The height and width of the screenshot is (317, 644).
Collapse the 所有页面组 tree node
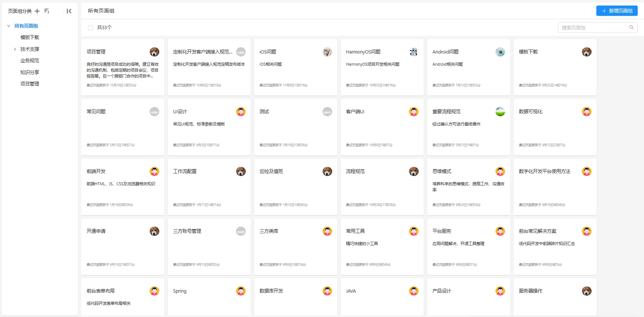tap(9, 26)
